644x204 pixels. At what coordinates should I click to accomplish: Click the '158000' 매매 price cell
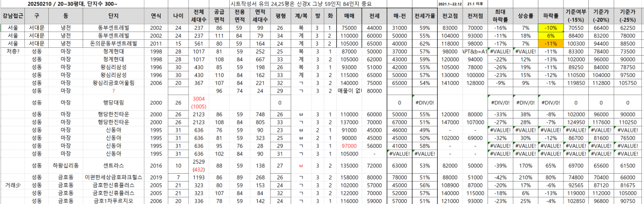(x=349, y=177)
